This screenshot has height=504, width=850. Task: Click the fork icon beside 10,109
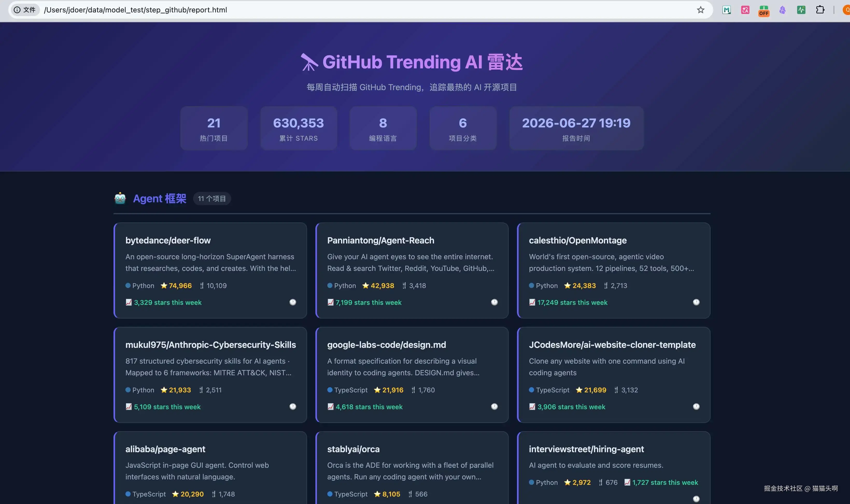[x=202, y=286]
